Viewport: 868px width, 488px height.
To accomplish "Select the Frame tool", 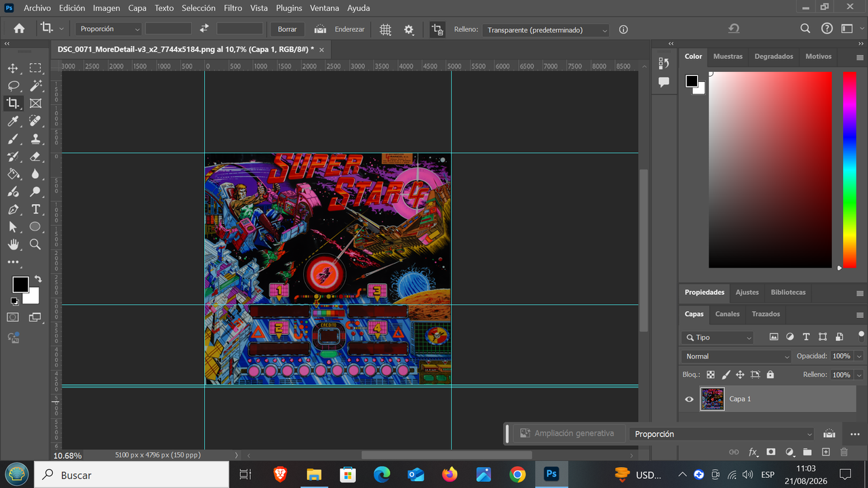I will (35, 103).
